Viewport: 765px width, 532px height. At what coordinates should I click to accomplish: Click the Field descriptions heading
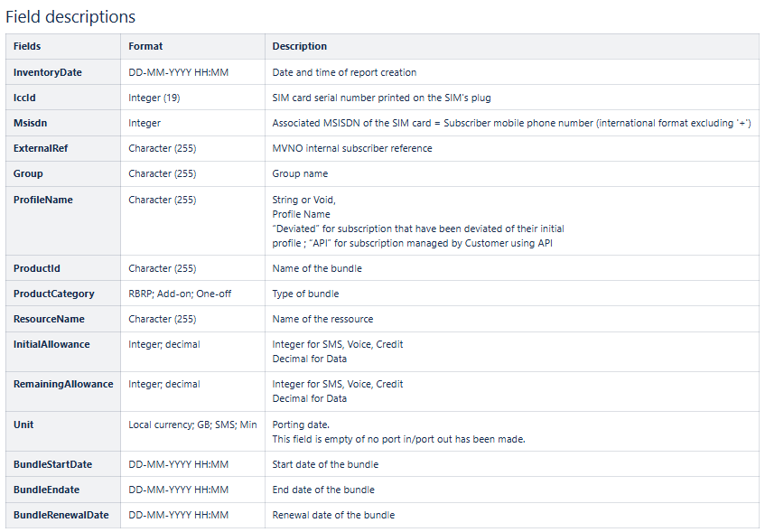pyautogui.click(x=70, y=17)
